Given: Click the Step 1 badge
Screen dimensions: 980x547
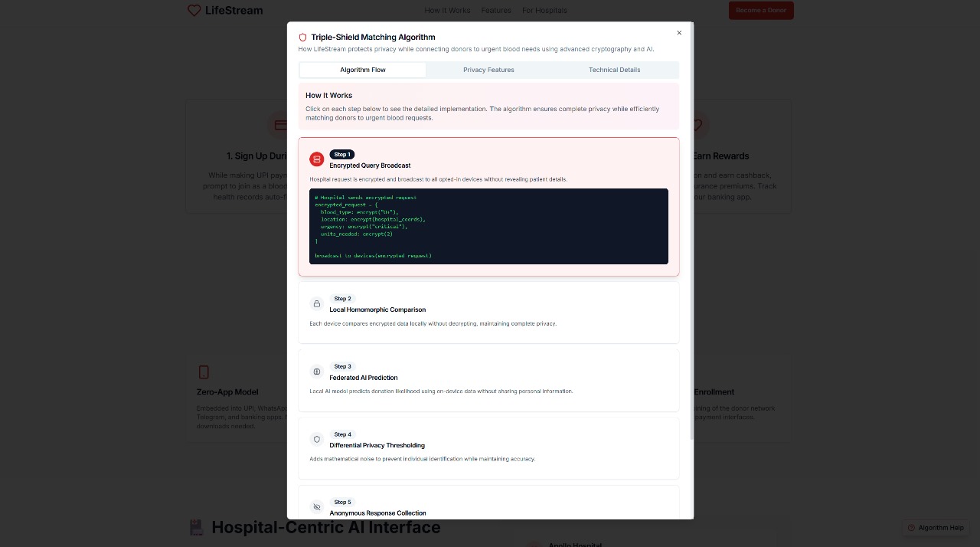Looking at the screenshot, I should tap(342, 154).
